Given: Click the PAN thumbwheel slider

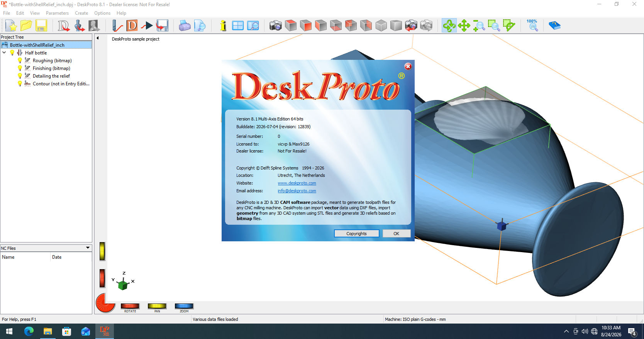Looking at the screenshot, I should tap(157, 306).
